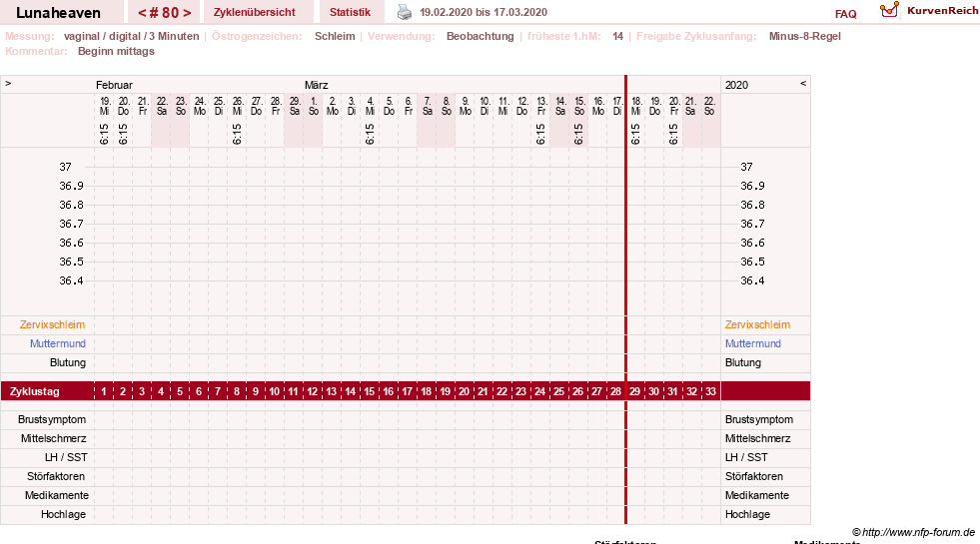980x544 pixels.
Task: Click the left Mittelschmerz row label
Action: pos(53,438)
